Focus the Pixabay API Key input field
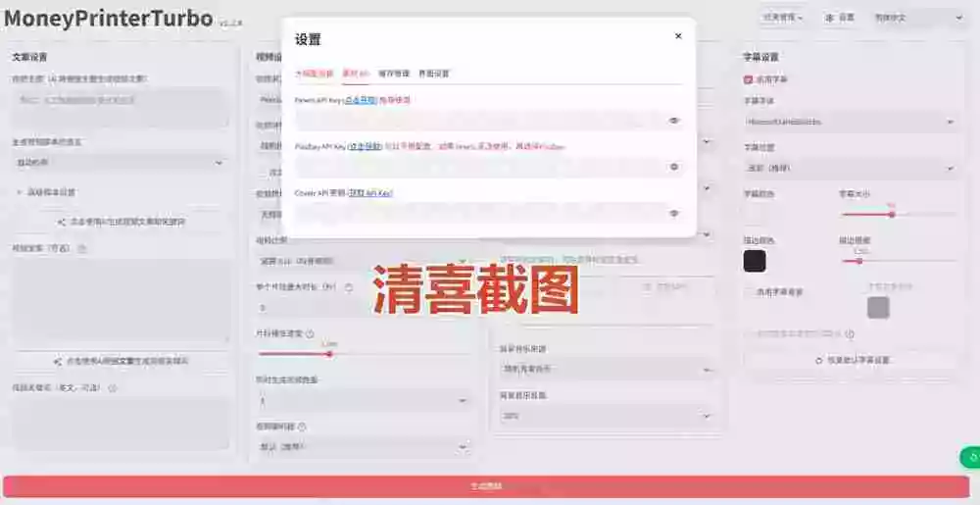This screenshot has height=505, width=980. pyautogui.click(x=478, y=167)
